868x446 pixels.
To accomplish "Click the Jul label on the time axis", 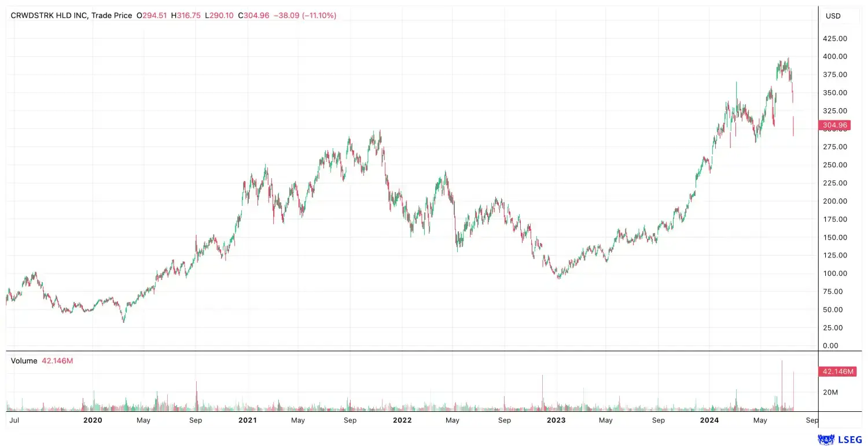I will pyautogui.click(x=14, y=420).
